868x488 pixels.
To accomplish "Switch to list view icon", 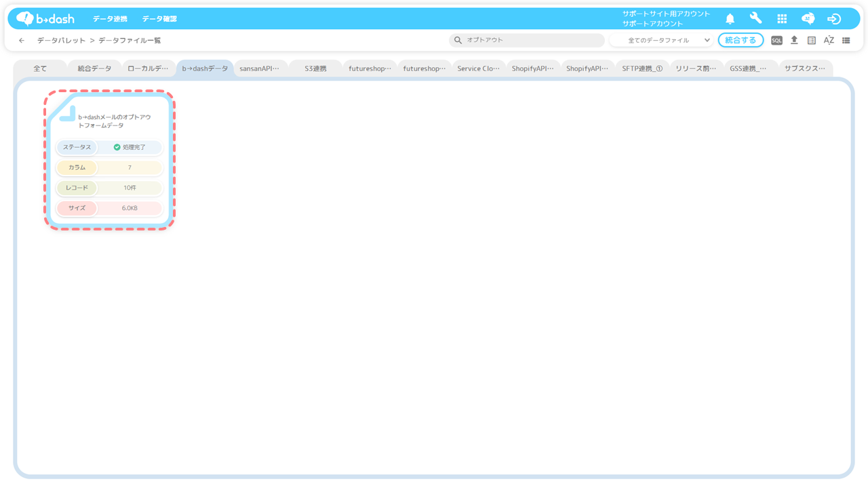I will point(846,41).
